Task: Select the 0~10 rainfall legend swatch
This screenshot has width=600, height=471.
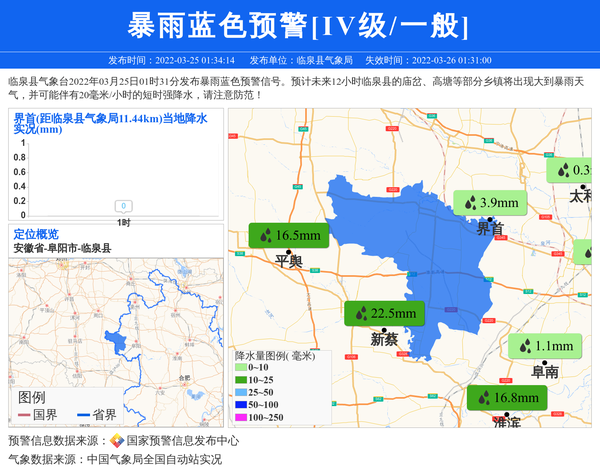Action: tap(240, 368)
